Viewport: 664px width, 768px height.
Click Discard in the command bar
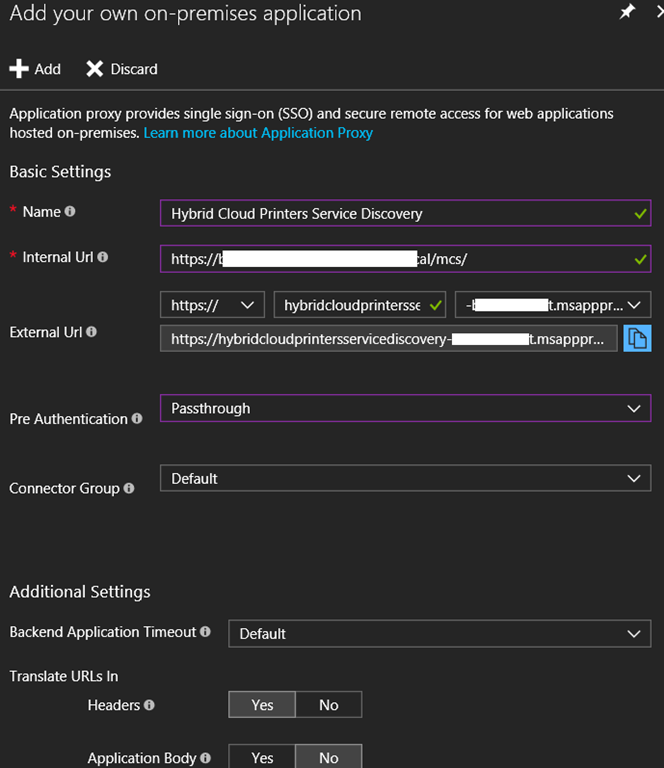click(122, 69)
